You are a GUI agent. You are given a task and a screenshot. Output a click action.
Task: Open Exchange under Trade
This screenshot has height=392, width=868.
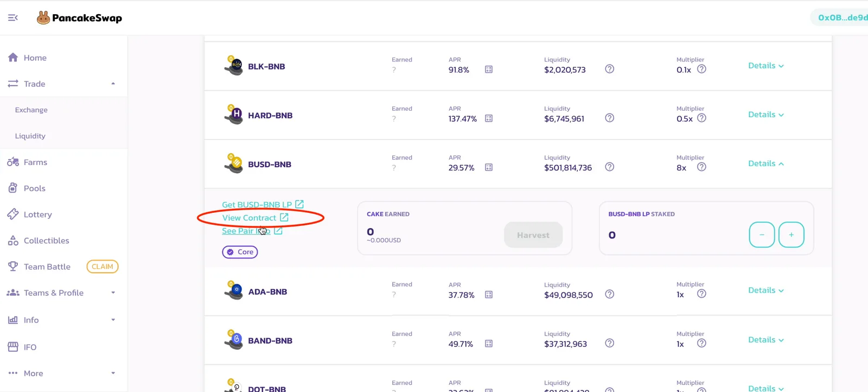pyautogui.click(x=31, y=110)
